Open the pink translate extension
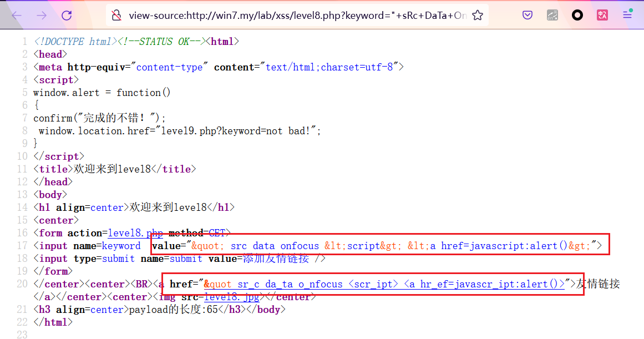 [x=602, y=16]
